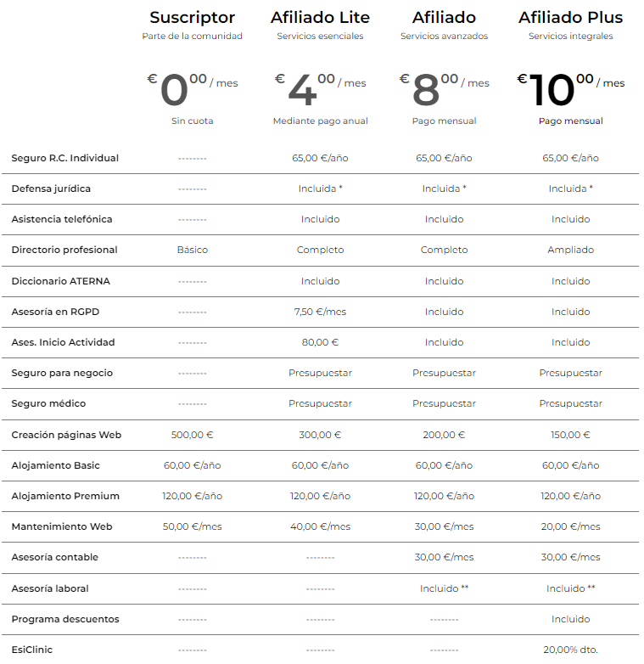Select the Afiliado Lite plan title

point(321,17)
